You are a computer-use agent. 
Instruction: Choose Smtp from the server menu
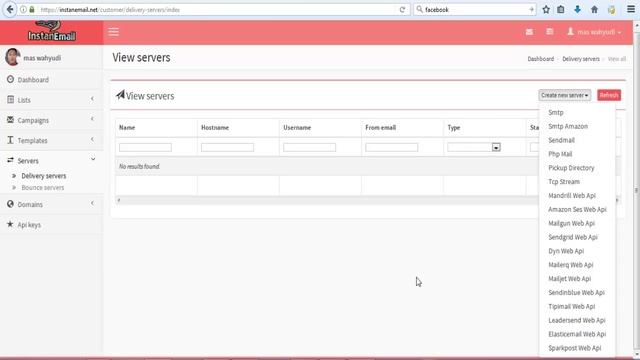pyautogui.click(x=556, y=112)
